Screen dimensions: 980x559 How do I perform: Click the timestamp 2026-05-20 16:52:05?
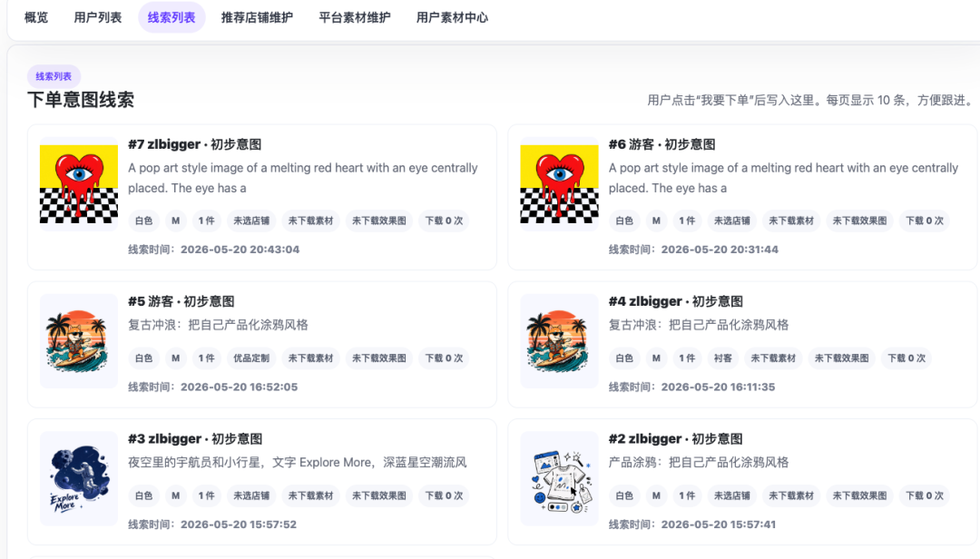point(240,387)
